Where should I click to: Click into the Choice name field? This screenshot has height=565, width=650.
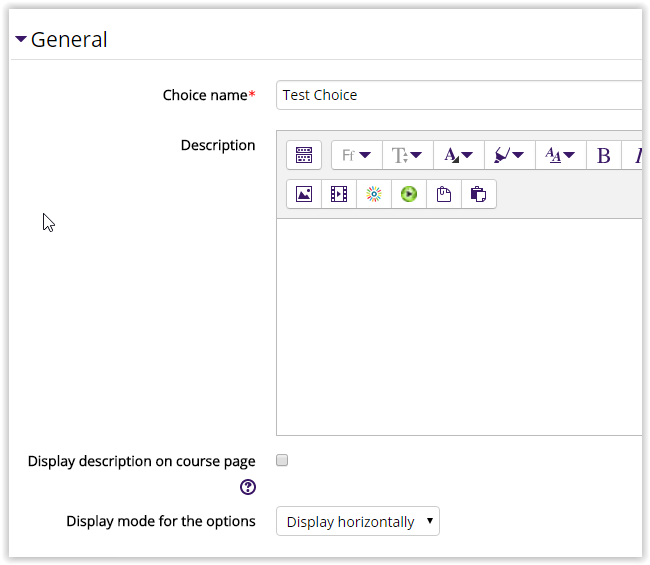point(459,95)
